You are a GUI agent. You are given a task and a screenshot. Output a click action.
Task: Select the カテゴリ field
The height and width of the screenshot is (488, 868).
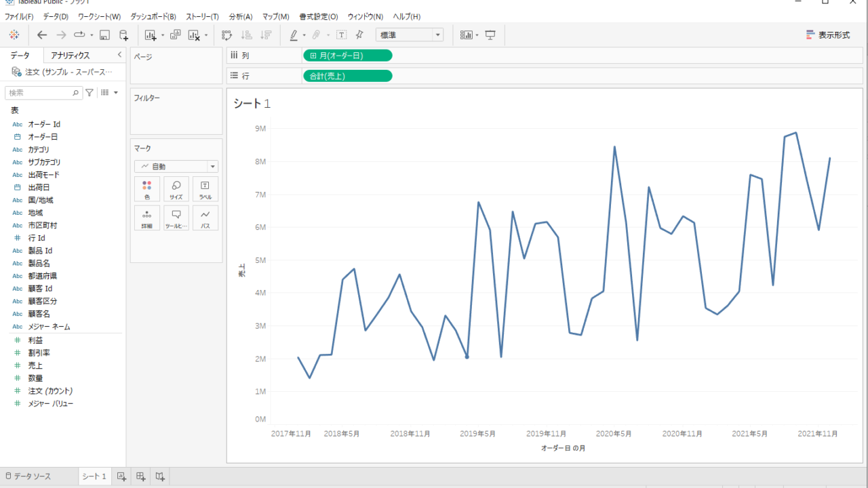38,149
